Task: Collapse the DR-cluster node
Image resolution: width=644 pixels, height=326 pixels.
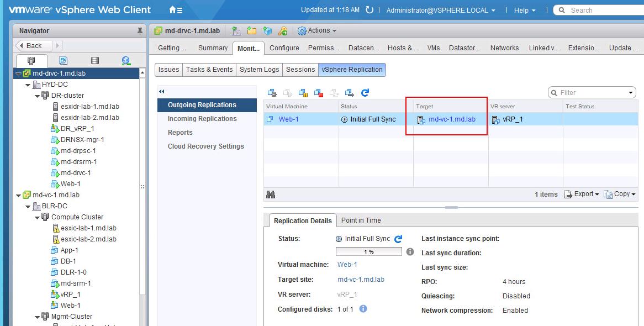Action: (38, 96)
